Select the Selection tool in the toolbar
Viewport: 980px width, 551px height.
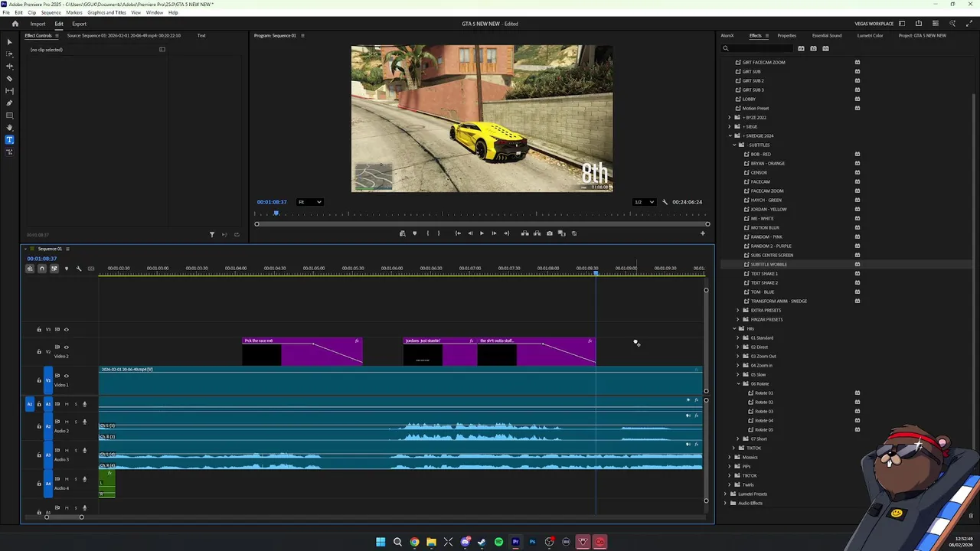point(9,41)
